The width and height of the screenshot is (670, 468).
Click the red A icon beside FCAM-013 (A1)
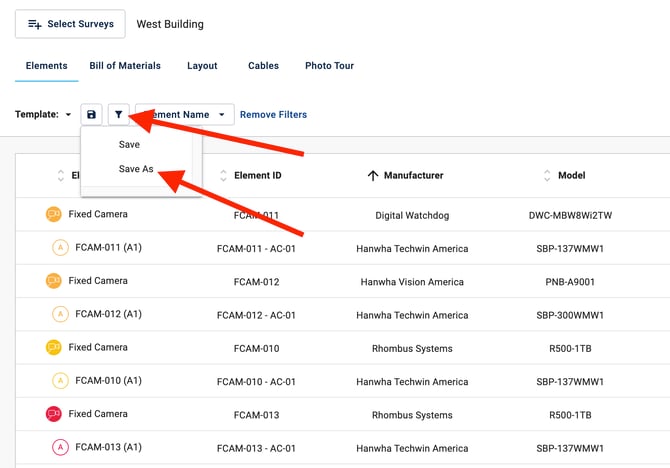click(60, 448)
